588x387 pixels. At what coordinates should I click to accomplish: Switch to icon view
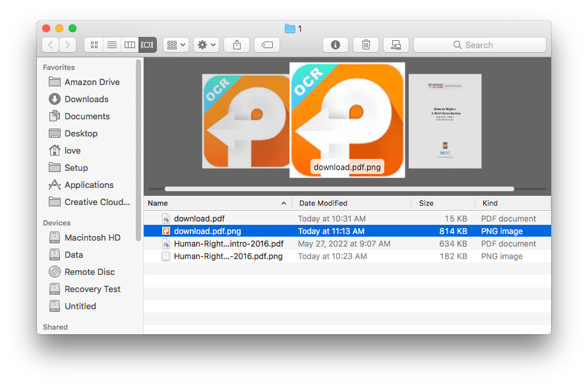pos(94,45)
